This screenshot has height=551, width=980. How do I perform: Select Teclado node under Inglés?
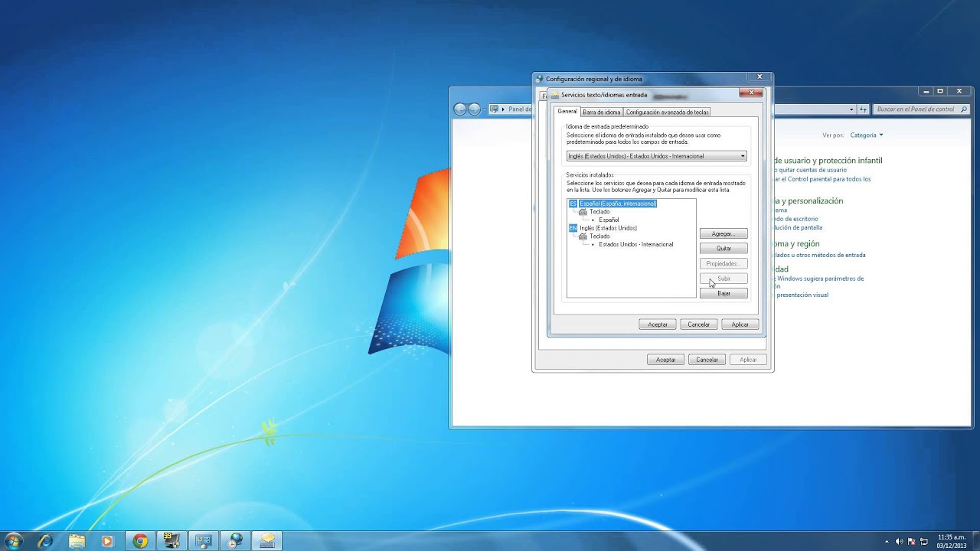click(x=599, y=236)
